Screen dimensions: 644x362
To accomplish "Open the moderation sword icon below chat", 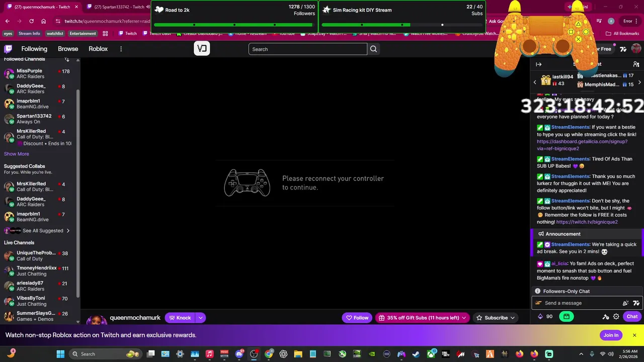I will click(x=605, y=316).
